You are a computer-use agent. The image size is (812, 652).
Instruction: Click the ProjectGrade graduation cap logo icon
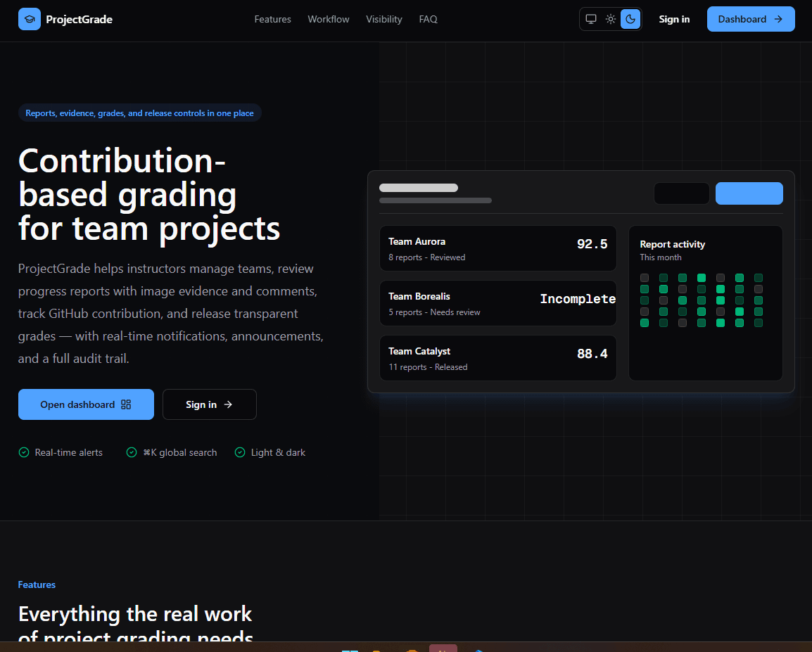click(30, 19)
